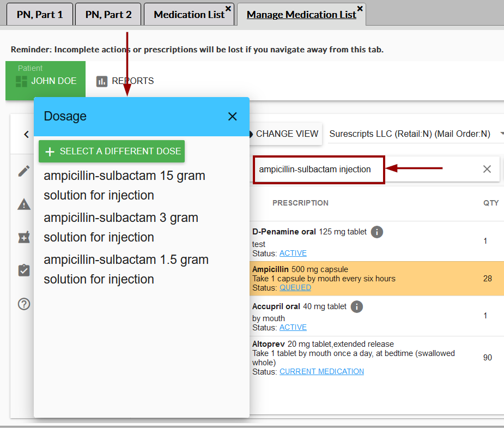This screenshot has height=428, width=504.
Task: Open the Surescripts LLC pharmacy dropdown
Action: 415,134
